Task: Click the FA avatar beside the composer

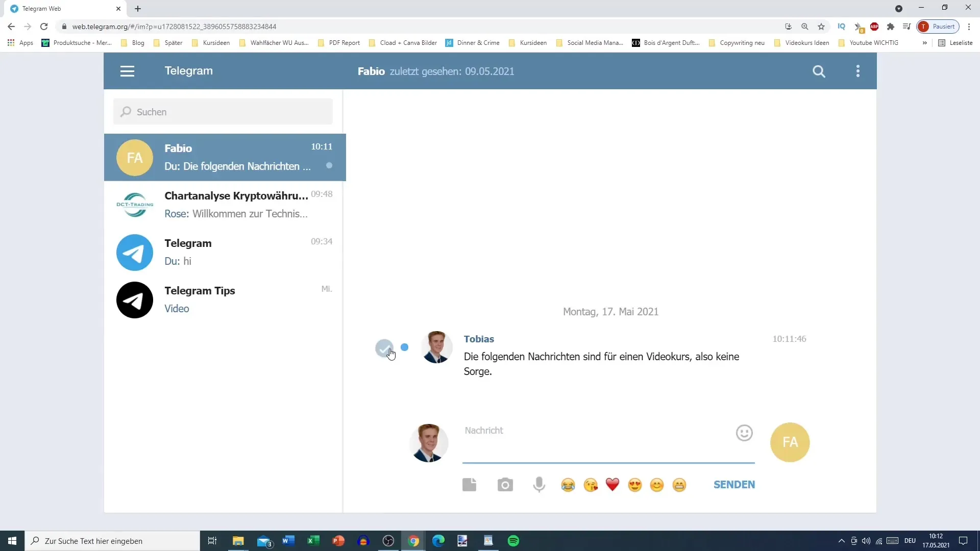Action: click(x=790, y=442)
